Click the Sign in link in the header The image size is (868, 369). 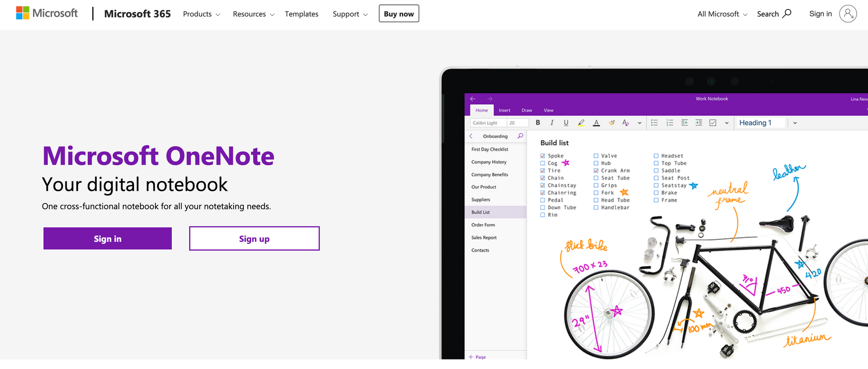(x=820, y=13)
